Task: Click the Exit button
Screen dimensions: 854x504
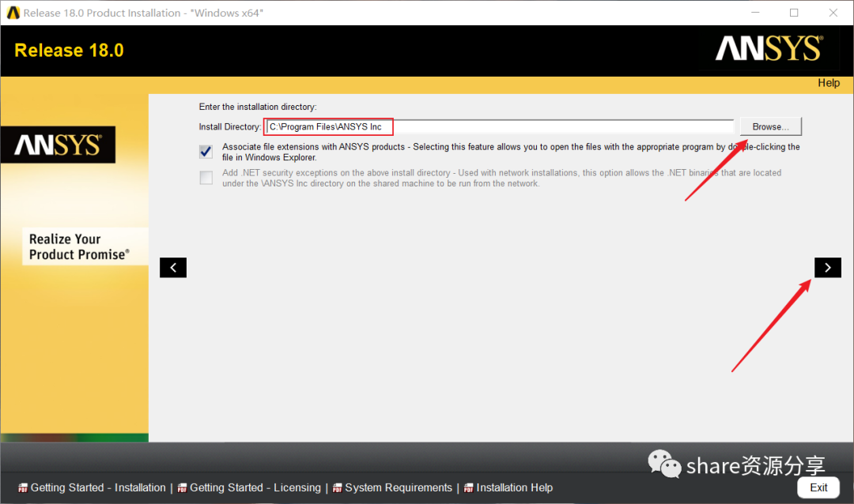Action: coord(818,487)
